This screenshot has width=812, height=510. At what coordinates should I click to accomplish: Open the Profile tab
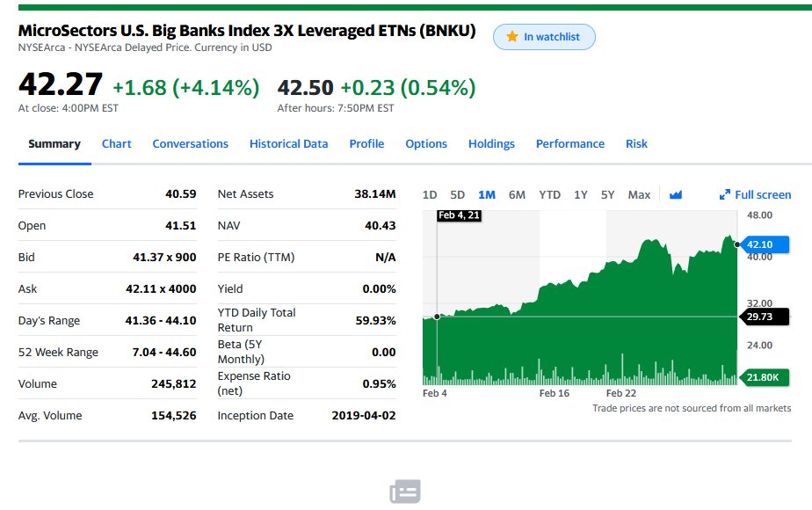366,143
